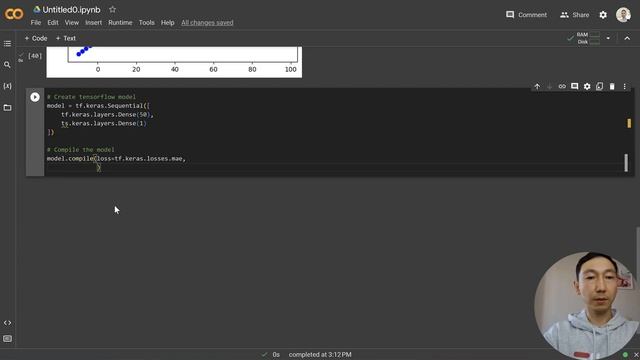Screen dimensions: 640x360
Task: Click the All changes saved link
Action: click(207, 22)
